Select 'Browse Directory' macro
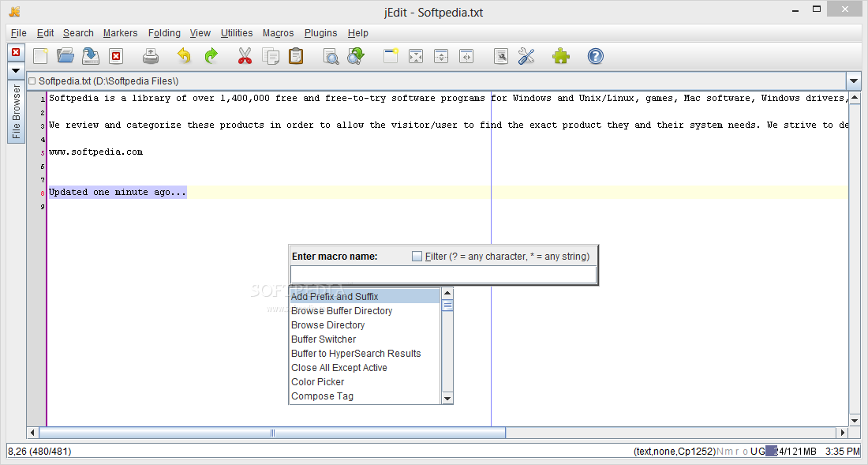The image size is (868, 465). (365, 325)
